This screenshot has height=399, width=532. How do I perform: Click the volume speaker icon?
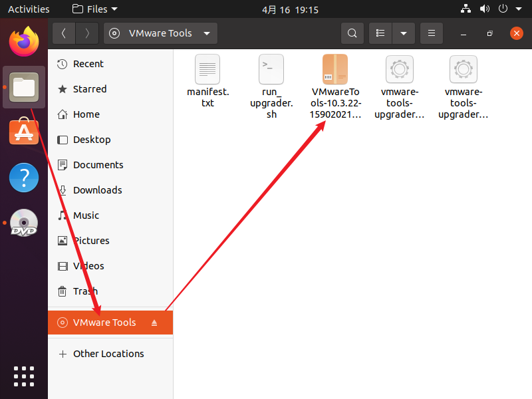click(485, 9)
